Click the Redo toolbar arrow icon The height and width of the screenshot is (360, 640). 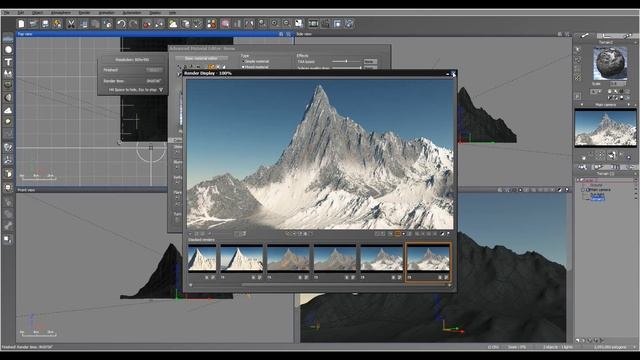(133, 24)
